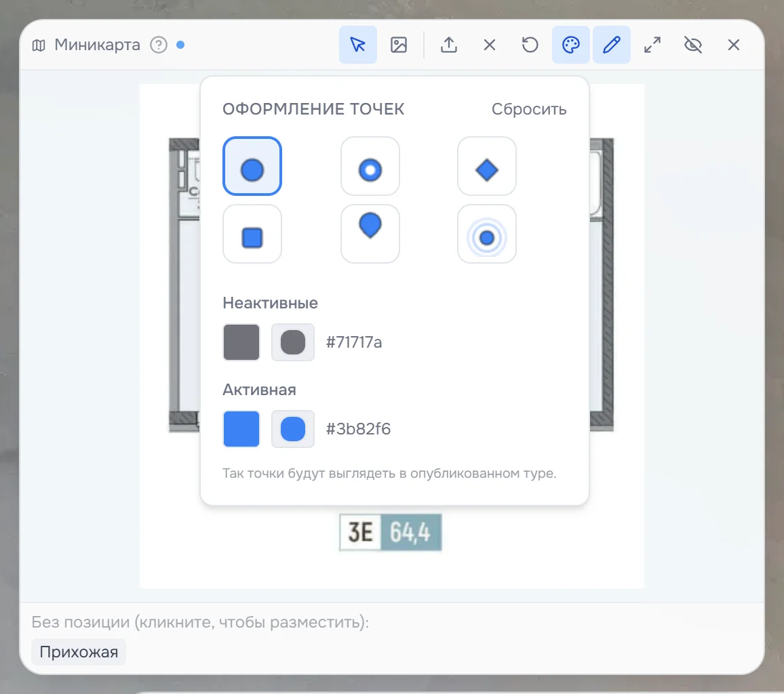Click the upload icon in toolbar
The height and width of the screenshot is (694, 784).
coord(449,45)
